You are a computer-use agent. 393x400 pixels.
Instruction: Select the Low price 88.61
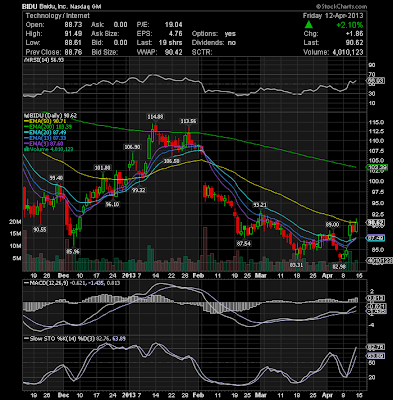tap(73, 43)
